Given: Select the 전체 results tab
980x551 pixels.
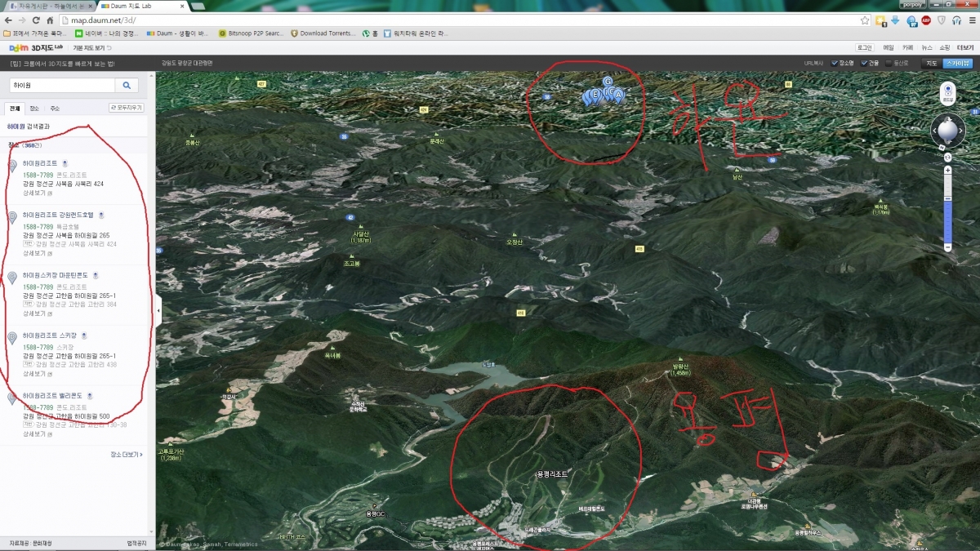Looking at the screenshot, I should pos(15,108).
